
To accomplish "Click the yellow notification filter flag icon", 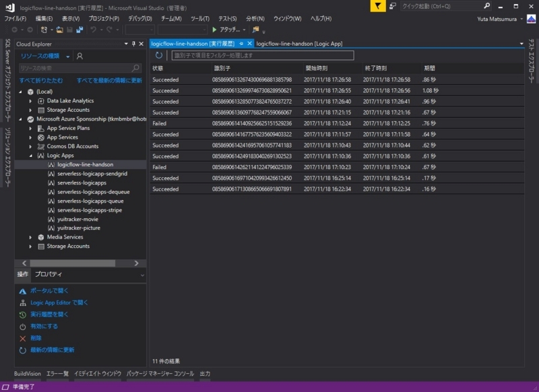I will coord(378,6).
